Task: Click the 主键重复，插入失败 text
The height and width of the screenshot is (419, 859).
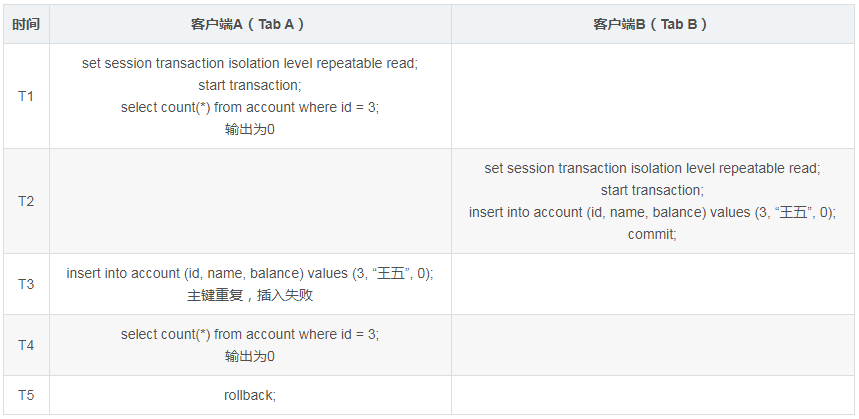Action: coord(250,295)
